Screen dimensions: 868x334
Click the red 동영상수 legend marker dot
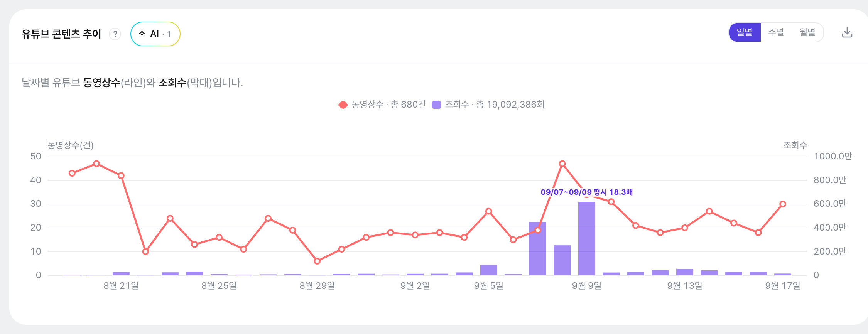[x=343, y=105]
